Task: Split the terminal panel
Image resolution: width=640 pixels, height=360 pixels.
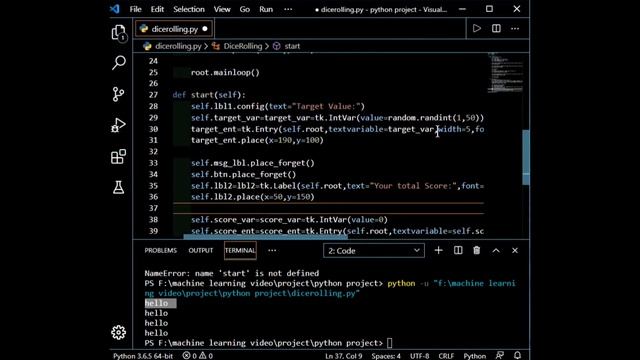Action: click(458, 250)
